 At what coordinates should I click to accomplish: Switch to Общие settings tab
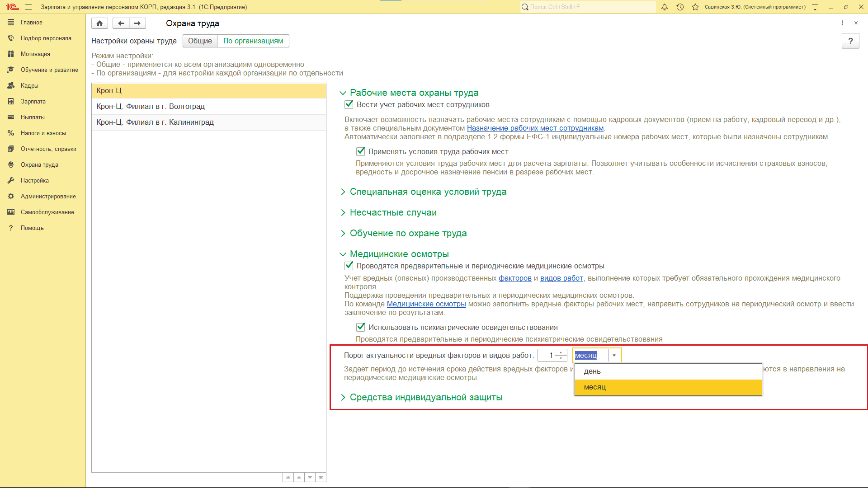[x=200, y=41]
